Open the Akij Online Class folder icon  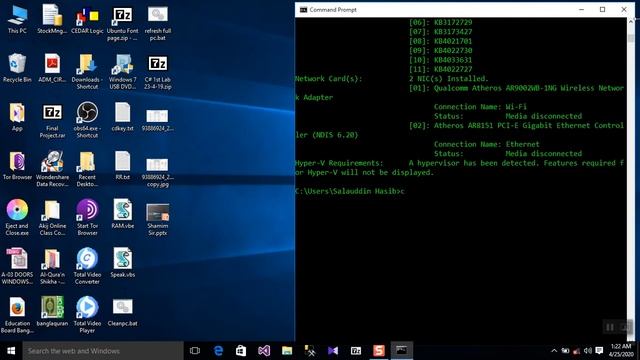(52, 218)
